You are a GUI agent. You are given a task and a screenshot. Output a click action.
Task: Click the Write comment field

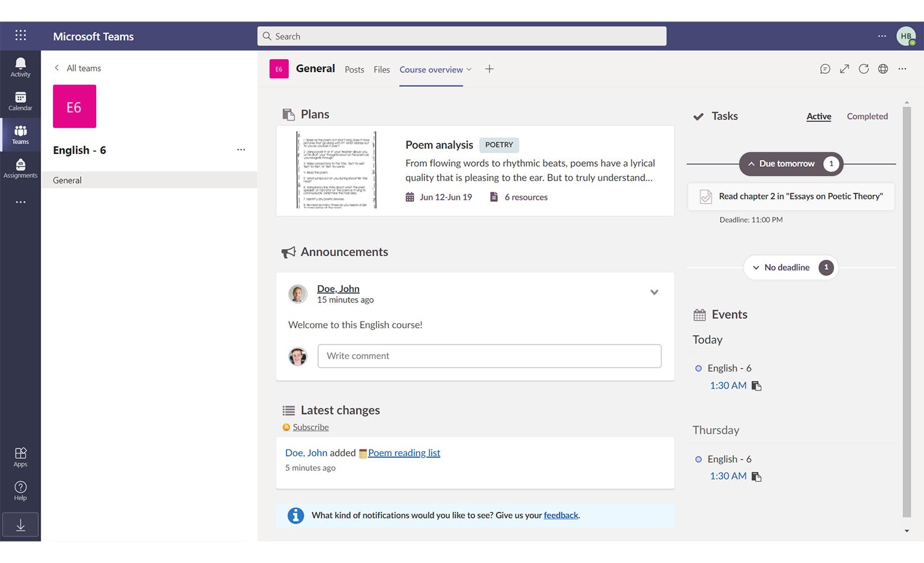490,356
